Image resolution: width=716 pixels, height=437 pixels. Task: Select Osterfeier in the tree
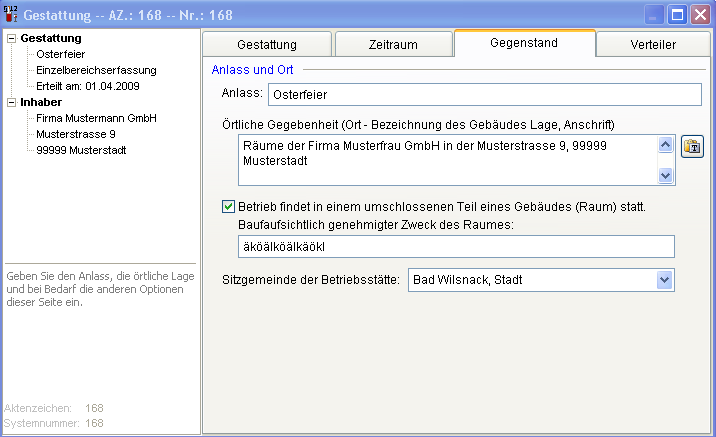point(62,54)
